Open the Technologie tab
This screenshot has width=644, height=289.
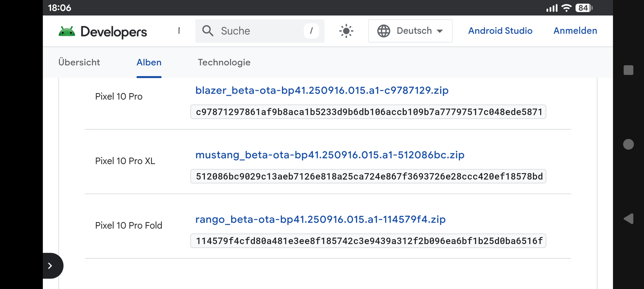pos(224,62)
